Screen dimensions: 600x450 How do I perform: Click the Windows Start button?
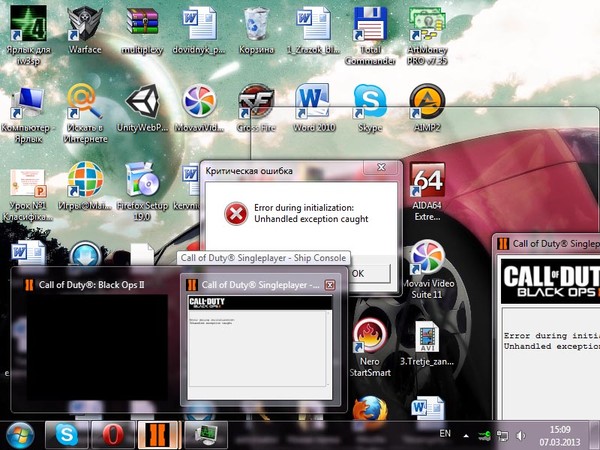click(x=20, y=434)
